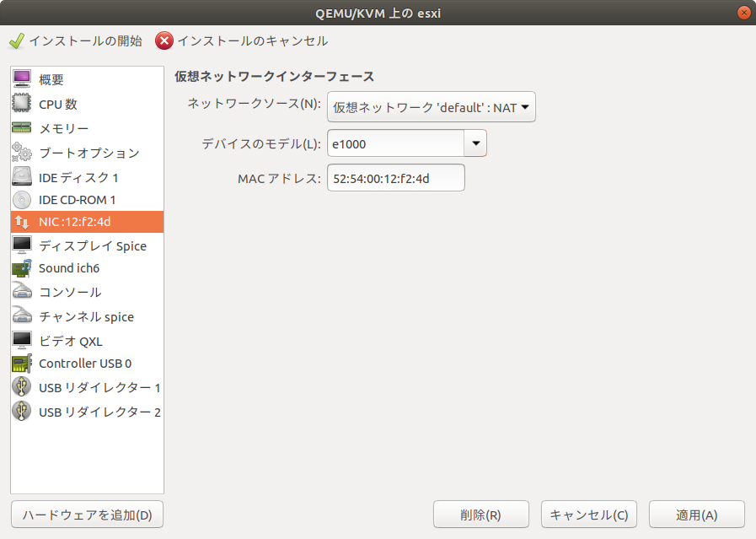Select the ビデオ QXL row label
756x539 pixels.
click(71, 341)
